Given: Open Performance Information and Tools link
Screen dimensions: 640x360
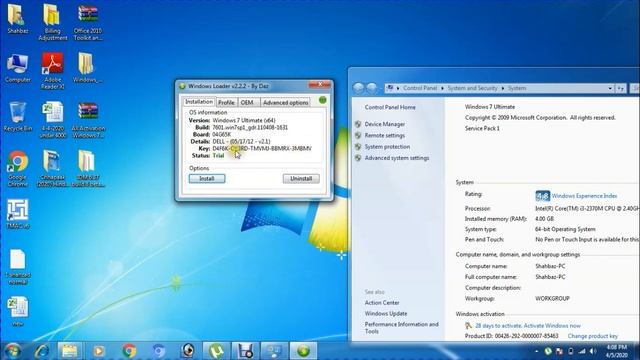Looking at the screenshot, I should tap(402, 328).
